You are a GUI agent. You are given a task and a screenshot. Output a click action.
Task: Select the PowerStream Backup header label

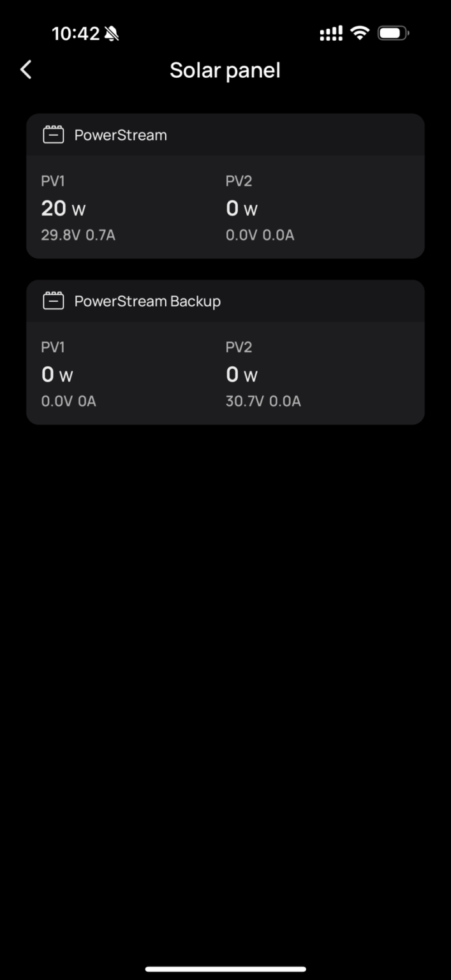click(147, 301)
